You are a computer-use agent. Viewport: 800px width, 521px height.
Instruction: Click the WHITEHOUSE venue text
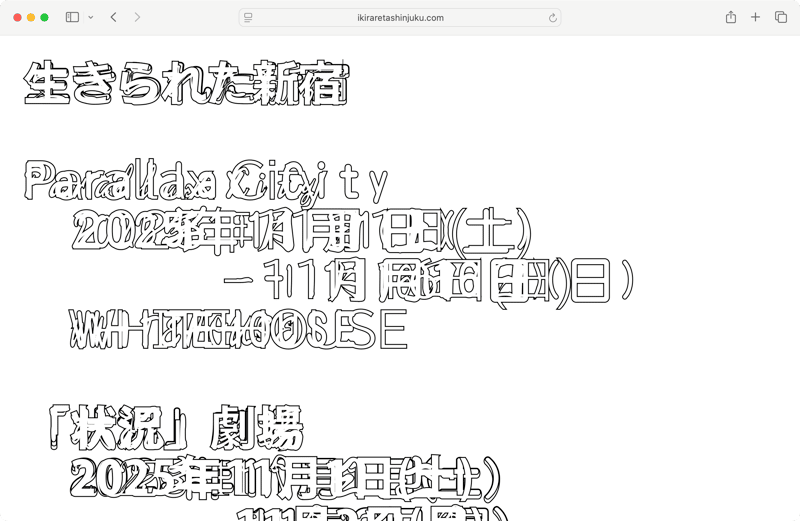point(238,330)
